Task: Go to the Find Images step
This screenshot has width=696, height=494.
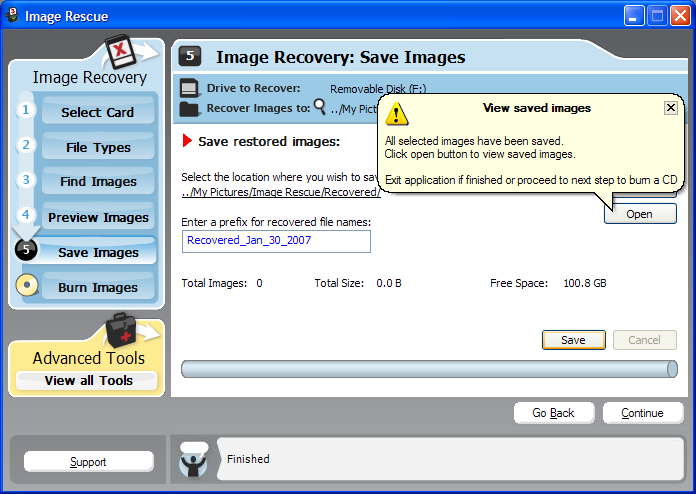Action: click(98, 180)
